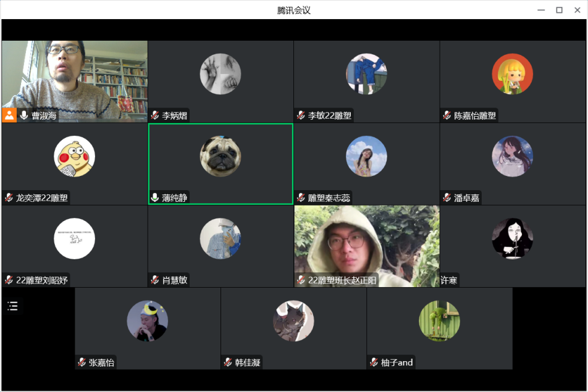Click 曹淑海's microphone icon

coord(24,115)
